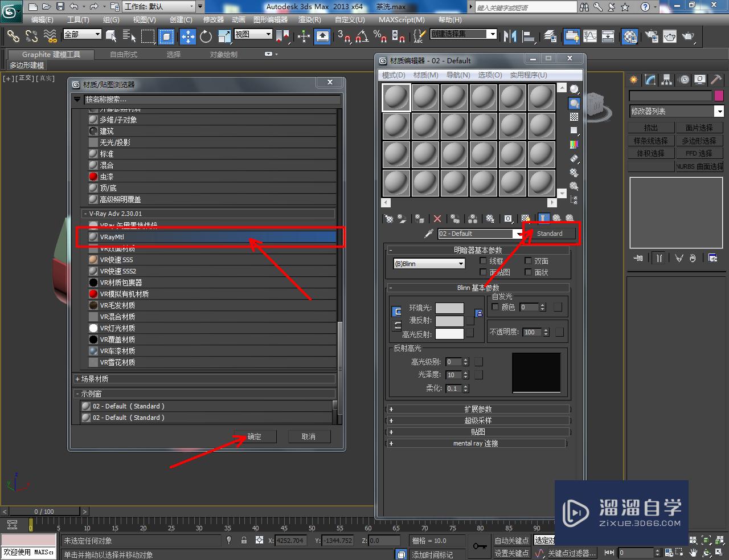Open Curve Editor from main toolbar
Viewport: 729px width, 560px height.
coord(590,36)
